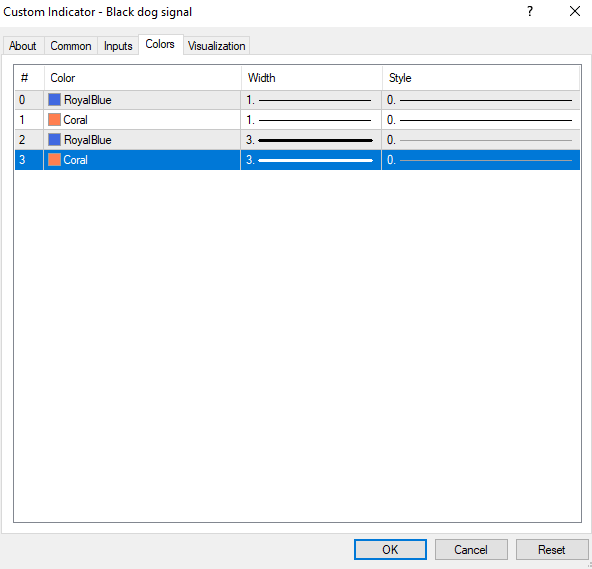Restore defaults with the Reset button
Image resolution: width=592 pixels, height=569 pixels.
(552, 549)
